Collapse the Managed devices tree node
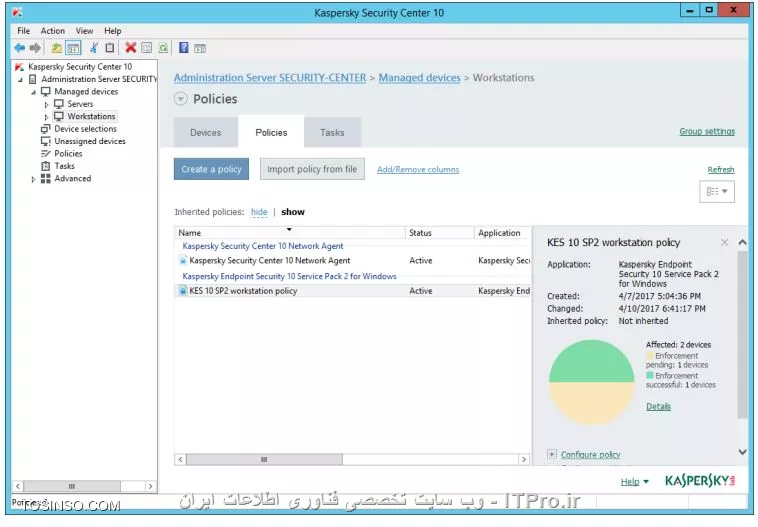The image size is (758, 527). [x=33, y=92]
